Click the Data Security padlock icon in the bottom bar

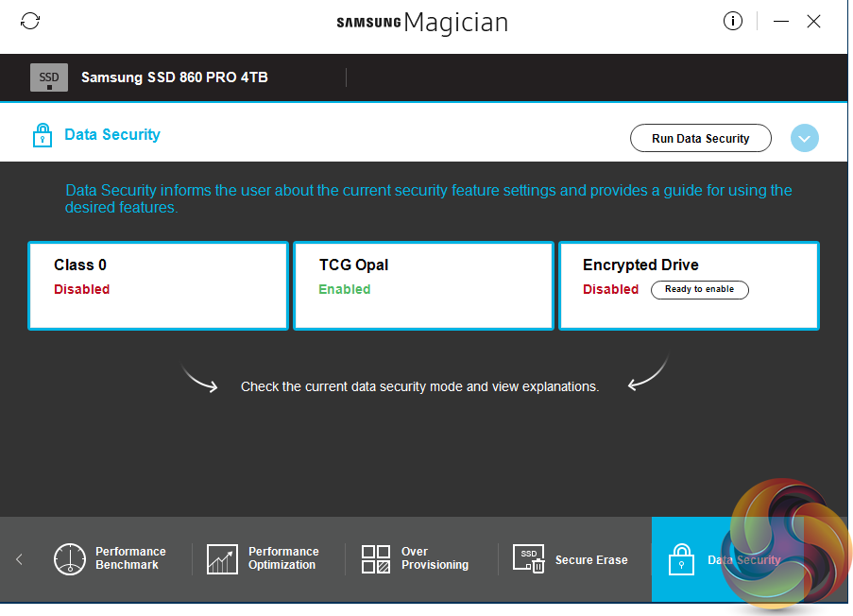pyautogui.click(x=681, y=559)
